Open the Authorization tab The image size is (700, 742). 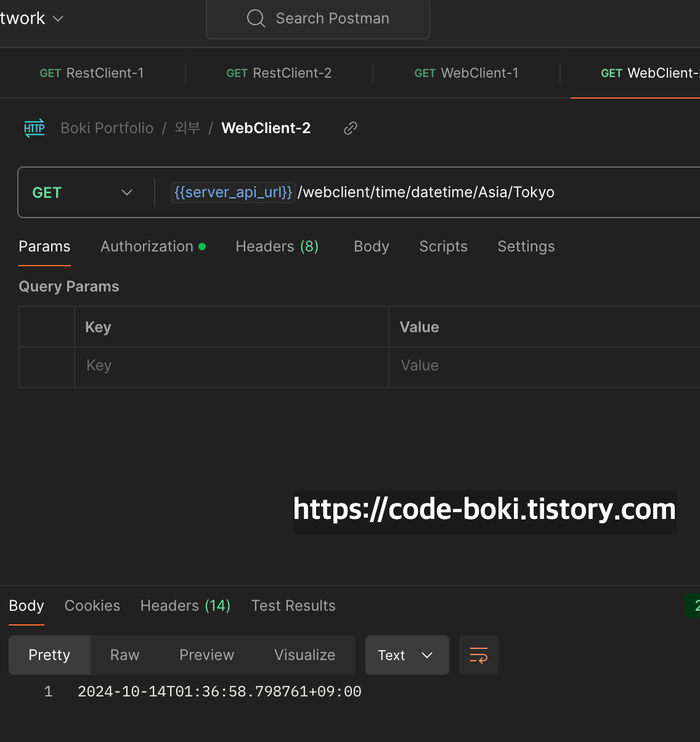coord(153,247)
